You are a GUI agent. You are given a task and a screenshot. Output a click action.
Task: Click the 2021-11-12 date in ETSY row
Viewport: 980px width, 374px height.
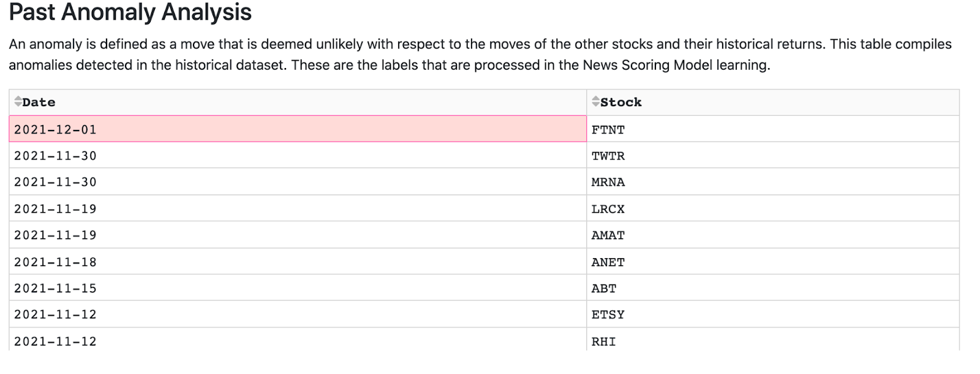[x=55, y=315]
